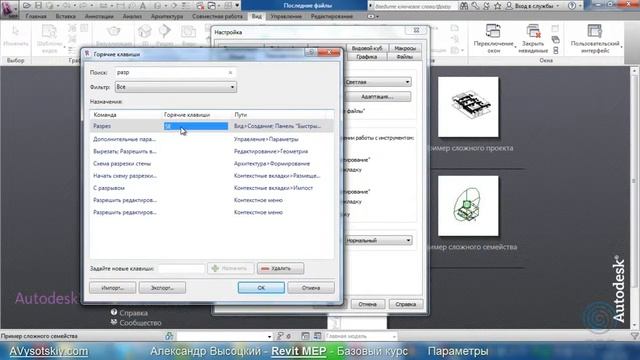Switch to Видовой куб tab in Настройка
Image resolution: width=640 pixels, height=360 pixels.
coord(367,48)
